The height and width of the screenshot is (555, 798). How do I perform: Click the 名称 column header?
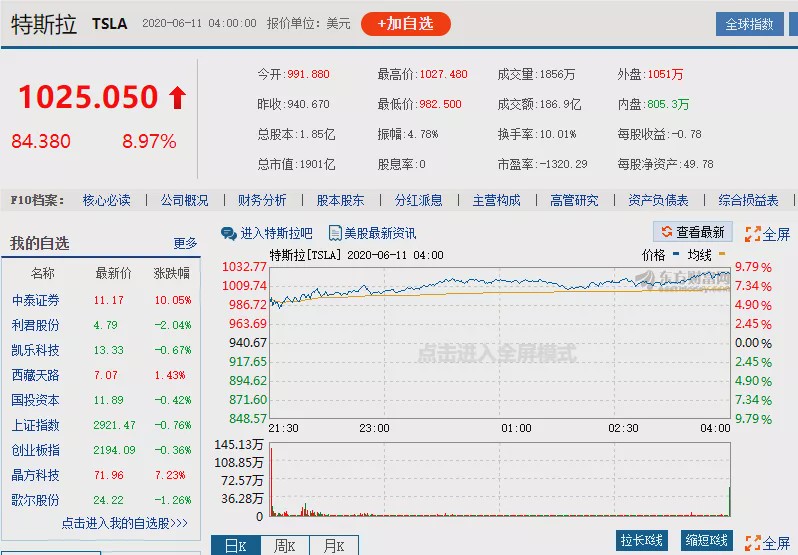click(x=42, y=274)
